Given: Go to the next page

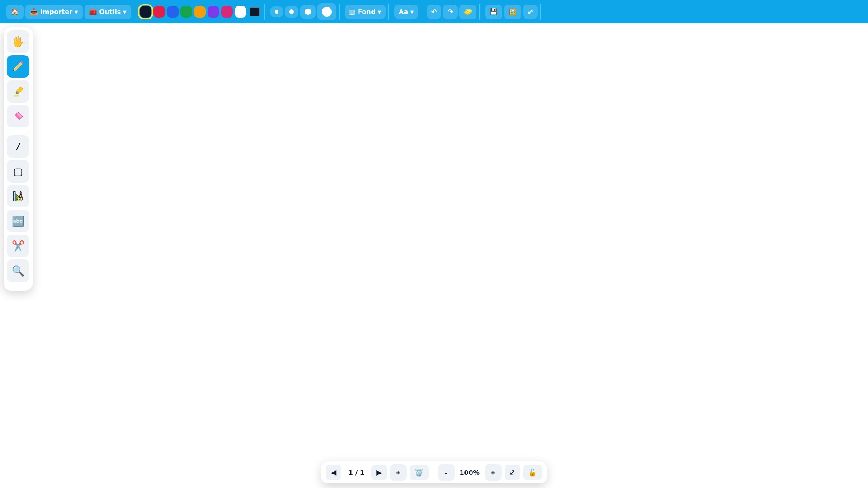Looking at the screenshot, I should [379, 473].
